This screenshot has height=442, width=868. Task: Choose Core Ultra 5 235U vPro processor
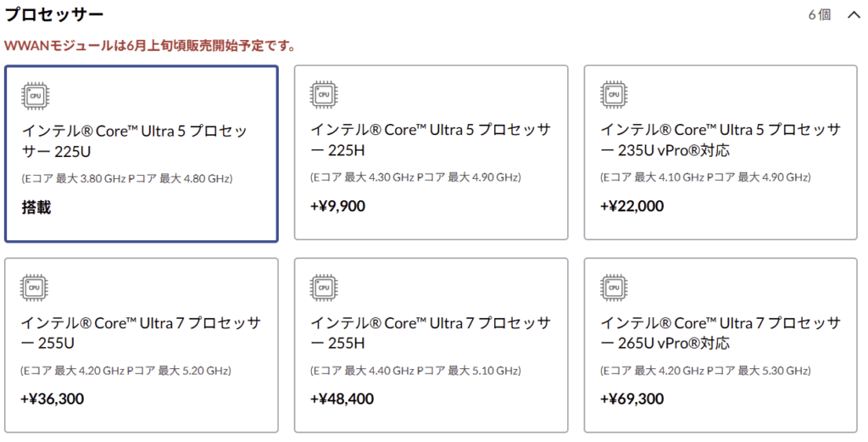721,153
